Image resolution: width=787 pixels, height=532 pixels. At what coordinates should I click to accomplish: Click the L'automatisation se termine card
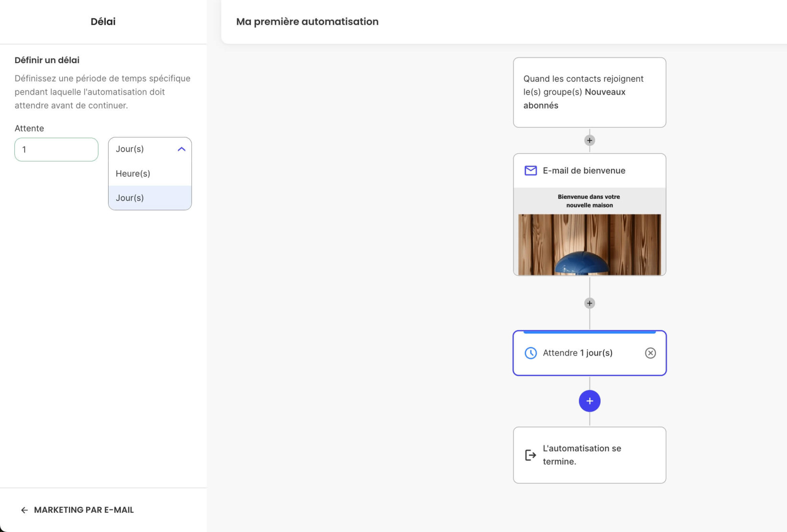pyautogui.click(x=590, y=455)
